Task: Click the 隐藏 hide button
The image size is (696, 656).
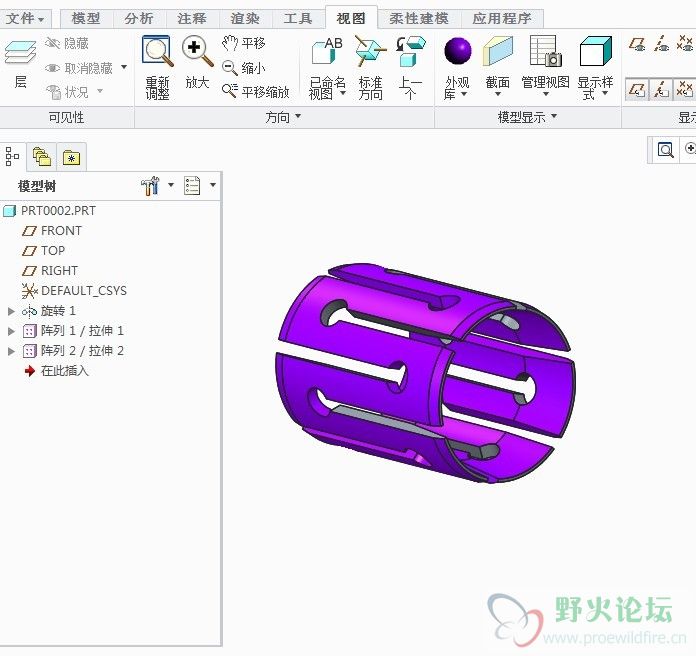Action: click(x=67, y=43)
